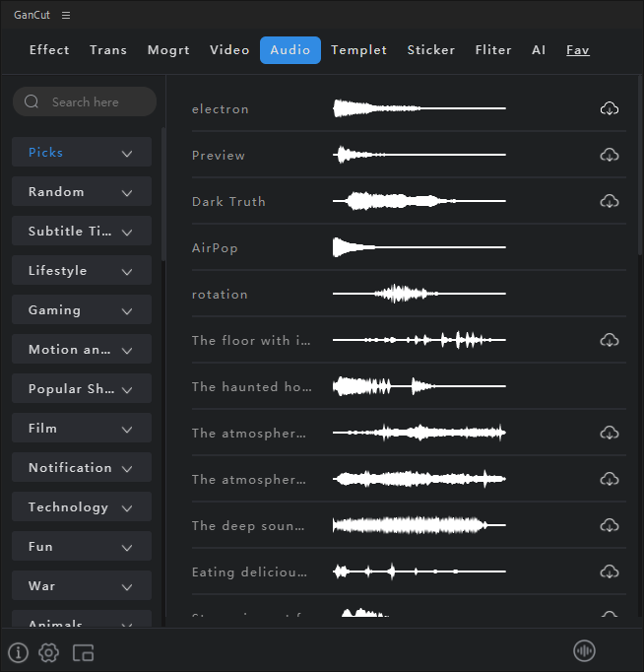Open the Sticker tab
Screen dimensions: 644x672
431,50
